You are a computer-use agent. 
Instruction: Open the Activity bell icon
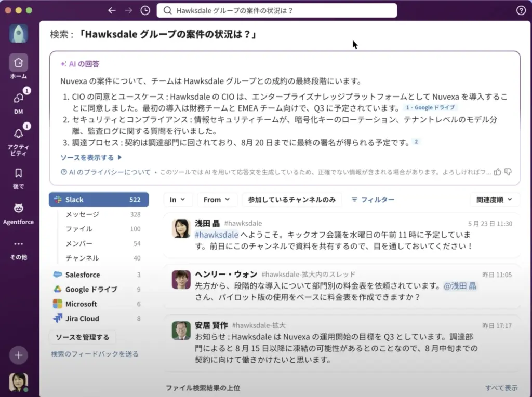[18, 134]
